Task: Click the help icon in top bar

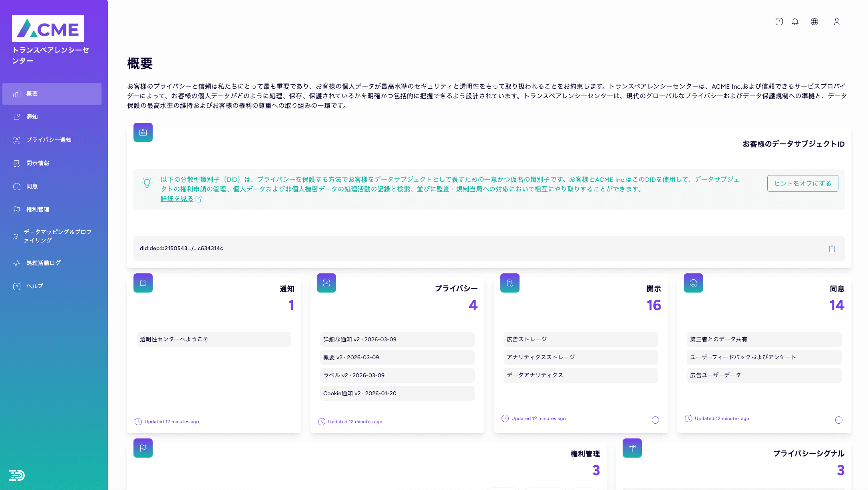Action: [779, 22]
